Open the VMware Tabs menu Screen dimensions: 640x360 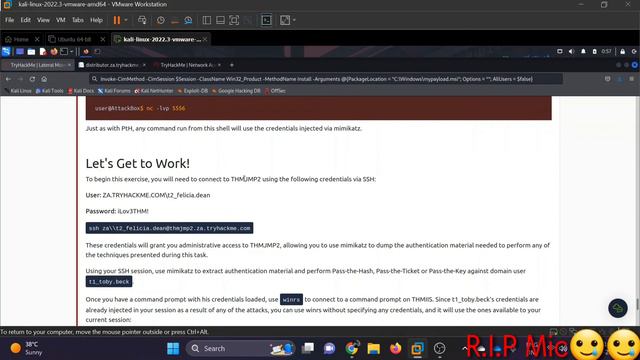[x=78, y=20]
